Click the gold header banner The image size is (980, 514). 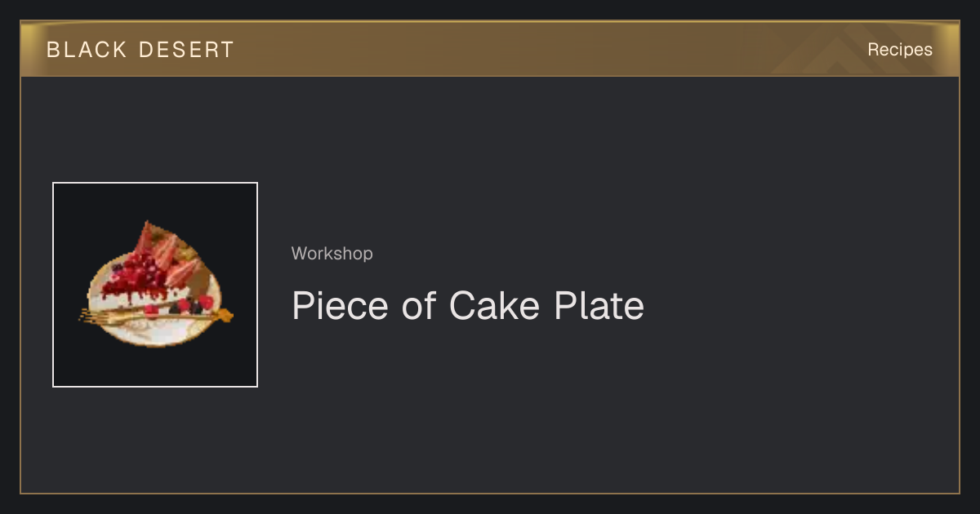(x=490, y=49)
